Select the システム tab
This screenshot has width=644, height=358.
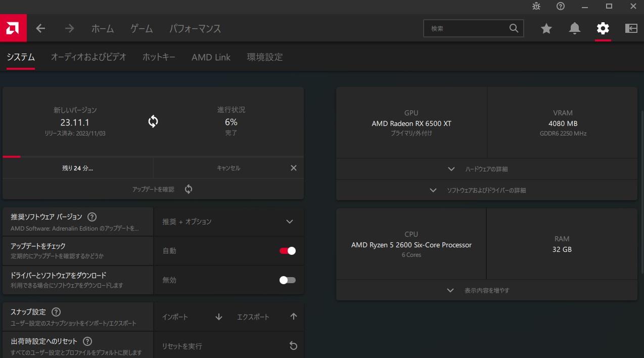point(21,57)
